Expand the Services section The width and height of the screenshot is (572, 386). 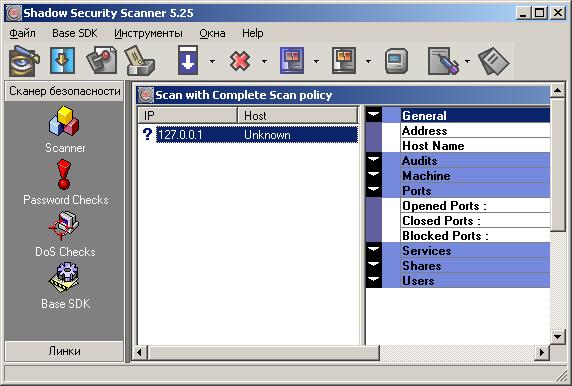click(x=374, y=250)
